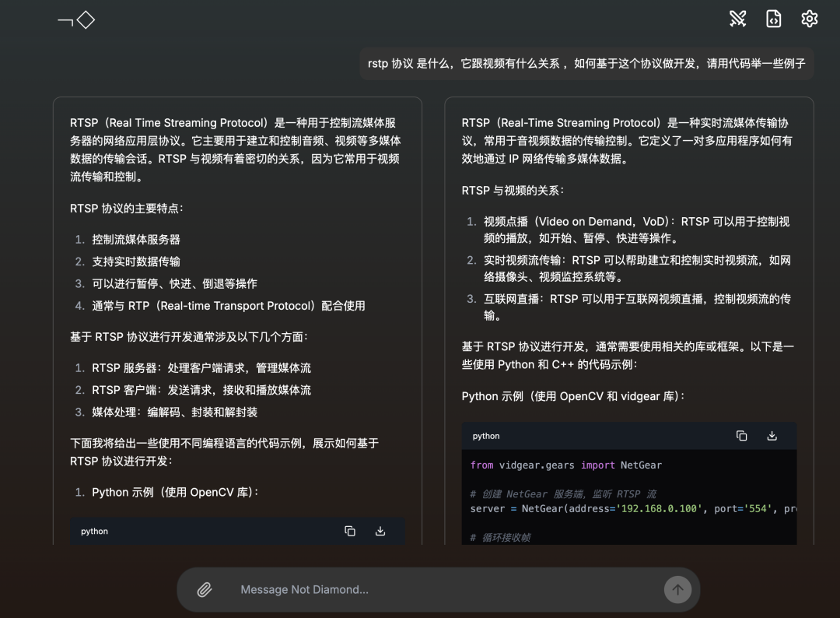This screenshot has width=840, height=618.
Task: Click the code file icon in header
Action: tap(773, 18)
